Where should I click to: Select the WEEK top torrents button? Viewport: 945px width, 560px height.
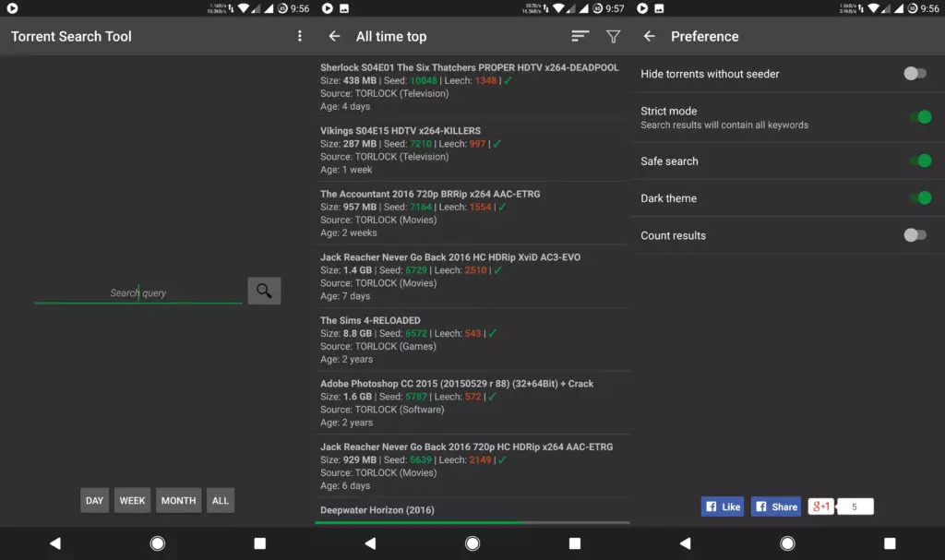132,500
